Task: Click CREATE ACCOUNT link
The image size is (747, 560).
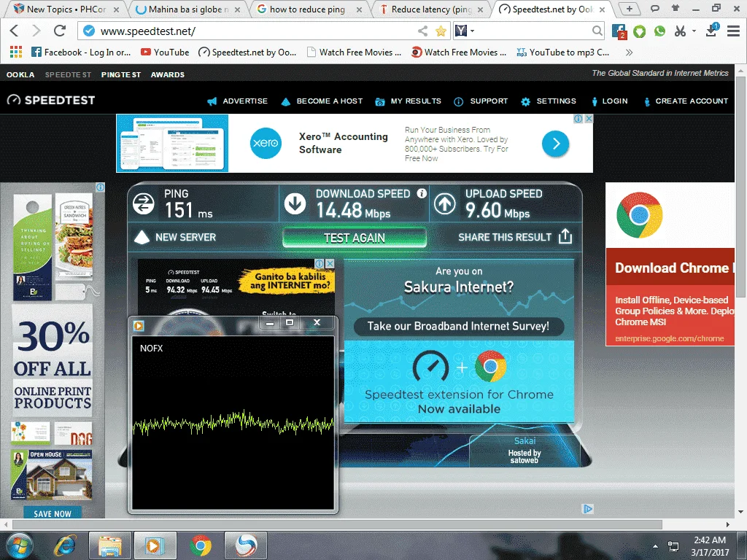Action: click(x=686, y=101)
